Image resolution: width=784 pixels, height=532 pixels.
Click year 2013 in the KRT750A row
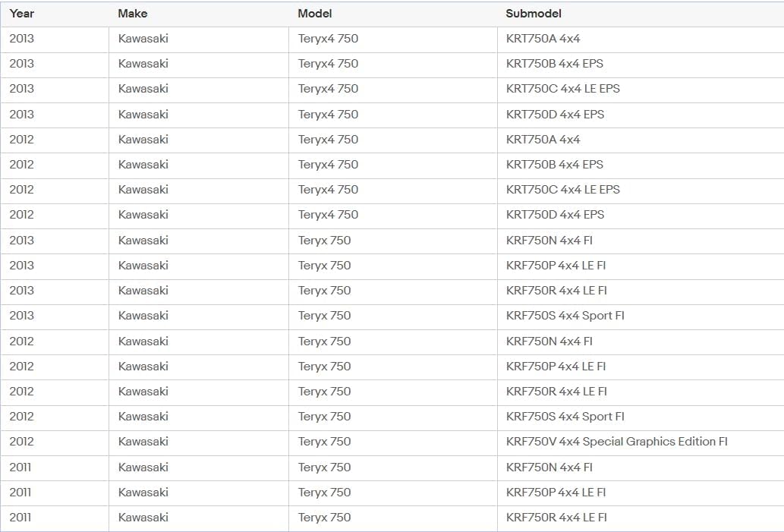[21, 39]
